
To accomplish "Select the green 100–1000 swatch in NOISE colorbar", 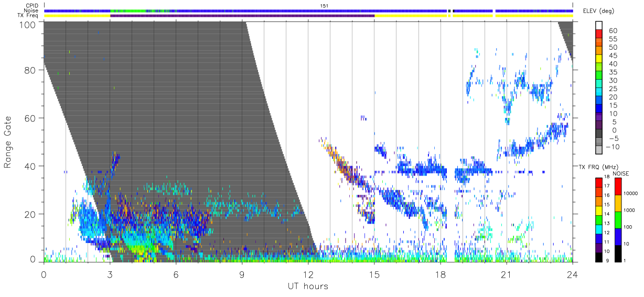I will [618, 219].
